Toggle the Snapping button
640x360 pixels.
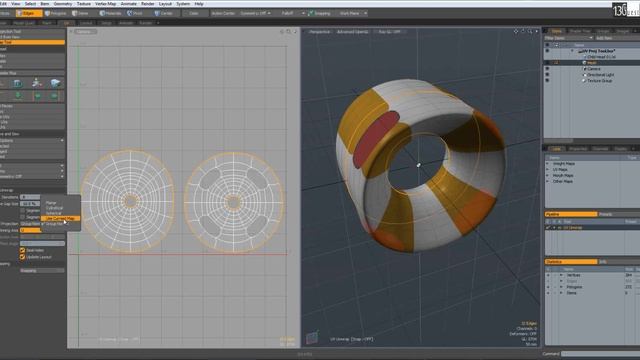click(319, 13)
